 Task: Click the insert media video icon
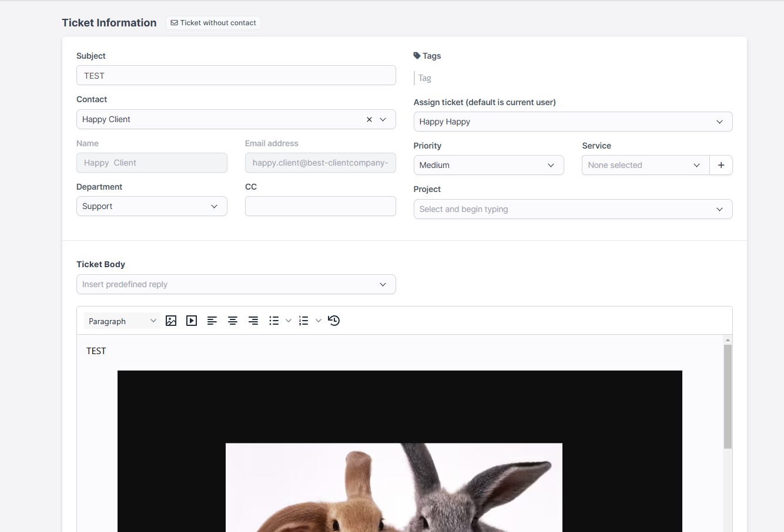coord(192,321)
